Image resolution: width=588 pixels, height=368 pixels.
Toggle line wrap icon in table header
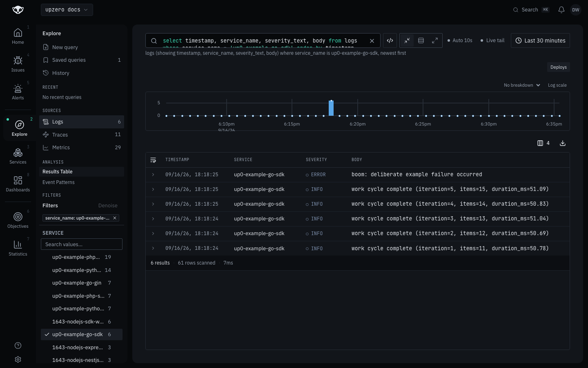(x=153, y=160)
